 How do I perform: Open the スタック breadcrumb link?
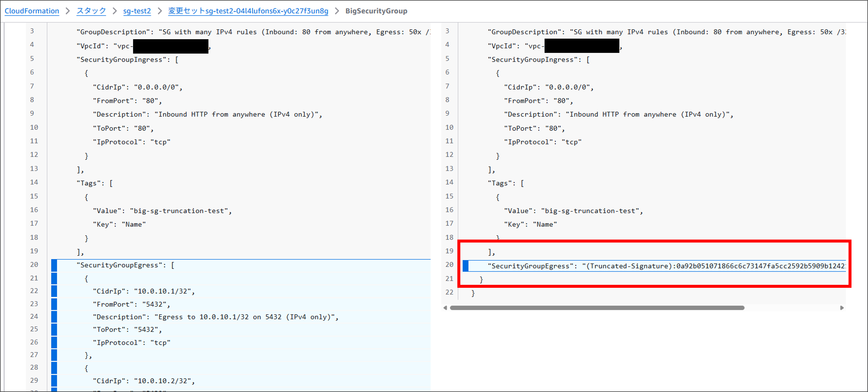(x=91, y=10)
